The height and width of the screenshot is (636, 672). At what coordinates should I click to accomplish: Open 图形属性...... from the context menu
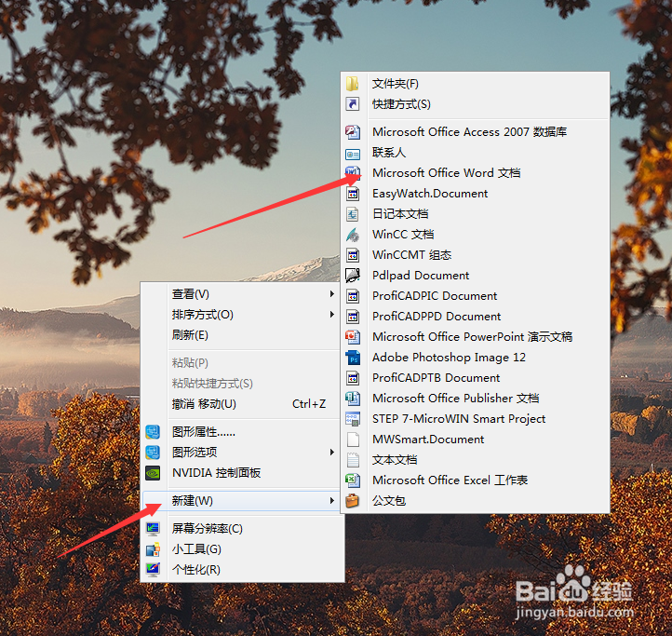point(242,432)
